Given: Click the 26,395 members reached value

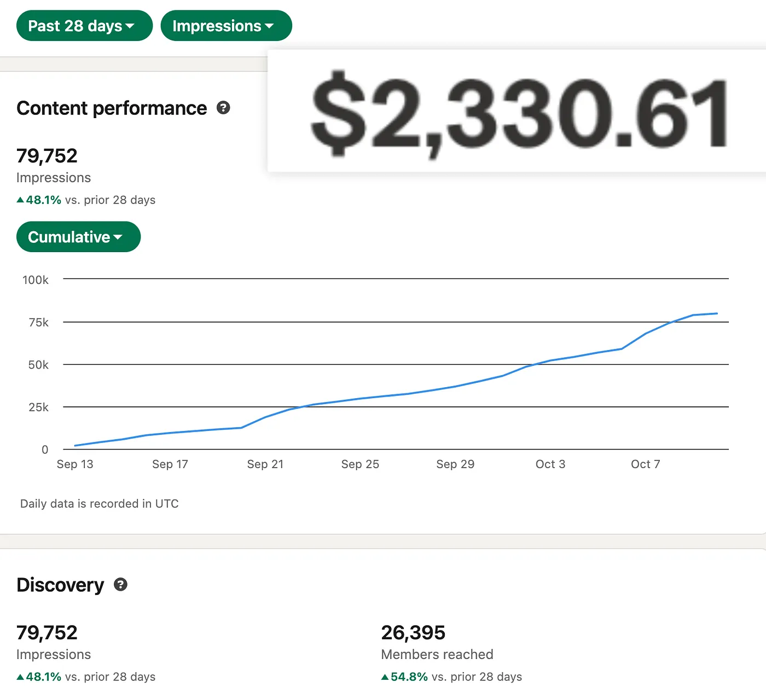Looking at the screenshot, I should (413, 633).
